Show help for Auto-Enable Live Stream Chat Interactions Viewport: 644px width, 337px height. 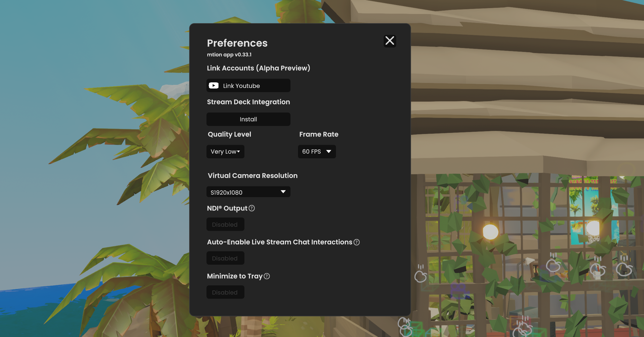[357, 242]
